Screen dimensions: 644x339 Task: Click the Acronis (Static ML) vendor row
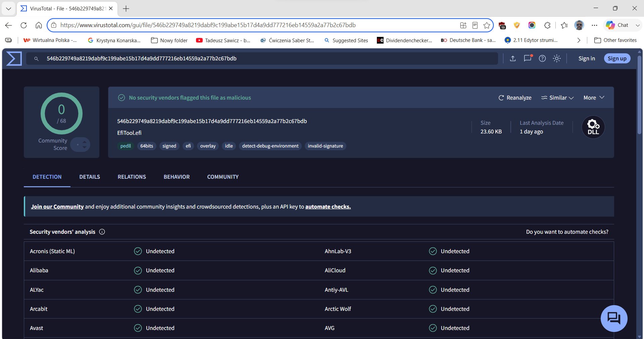coord(171,251)
